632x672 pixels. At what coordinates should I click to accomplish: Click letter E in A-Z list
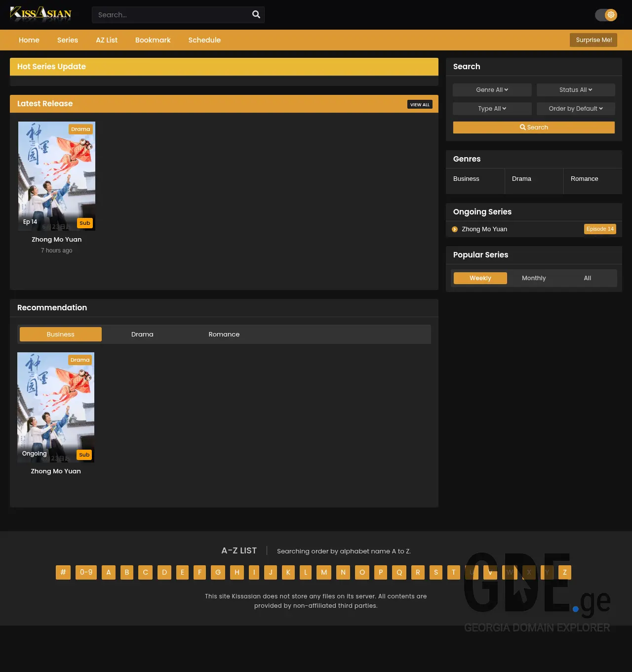tap(182, 572)
